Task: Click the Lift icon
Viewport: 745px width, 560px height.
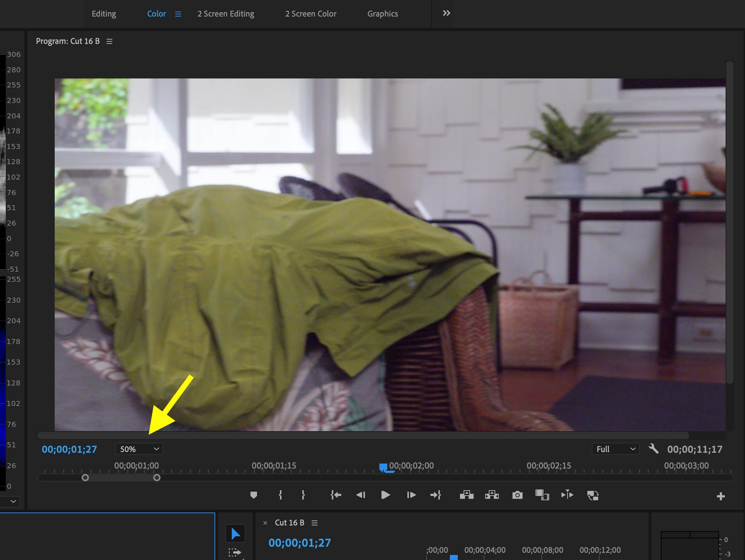Action: pos(466,495)
